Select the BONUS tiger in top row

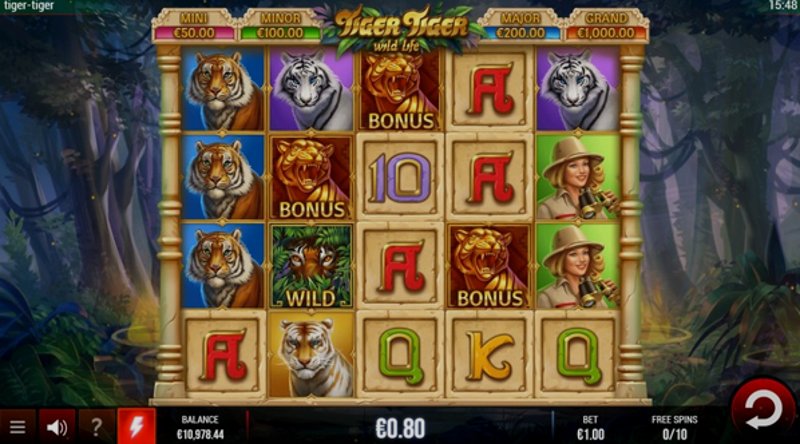[400, 89]
